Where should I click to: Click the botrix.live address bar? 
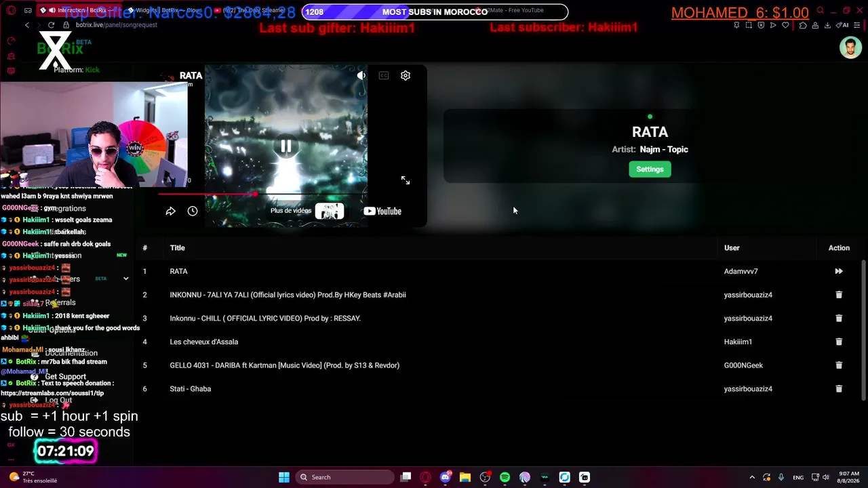click(x=117, y=25)
